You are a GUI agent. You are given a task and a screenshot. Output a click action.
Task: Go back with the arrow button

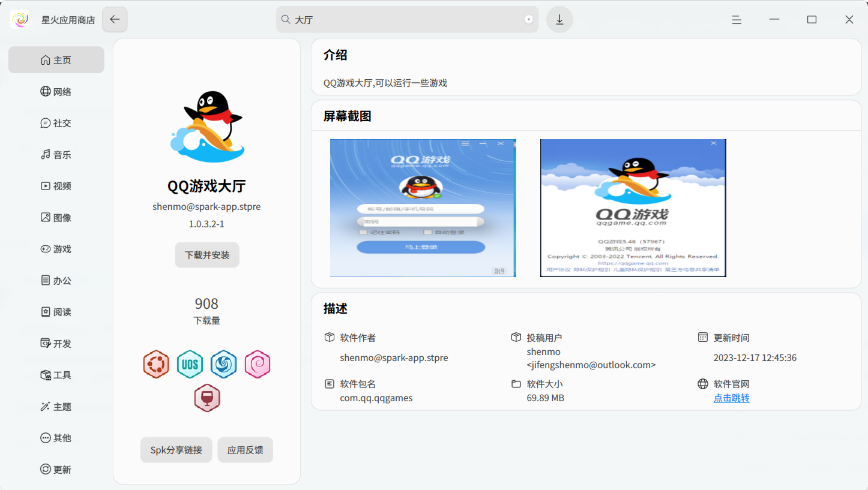[115, 19]
